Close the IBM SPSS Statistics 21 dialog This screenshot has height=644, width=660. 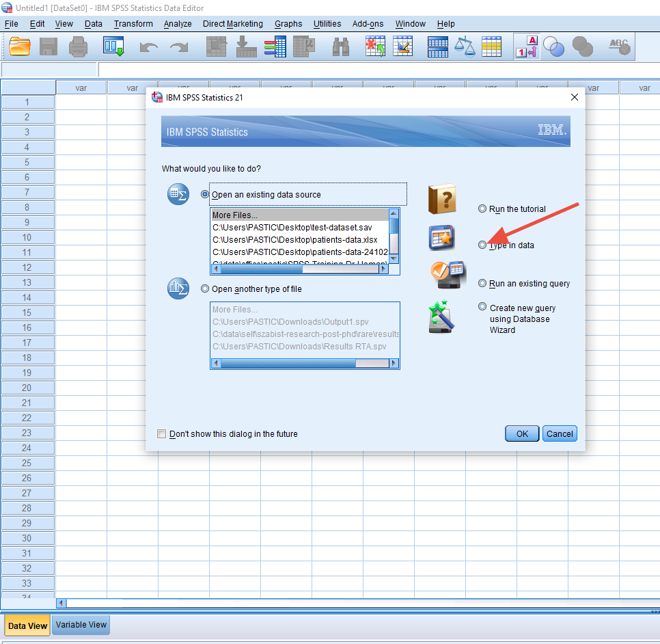[x=574, y=97]
